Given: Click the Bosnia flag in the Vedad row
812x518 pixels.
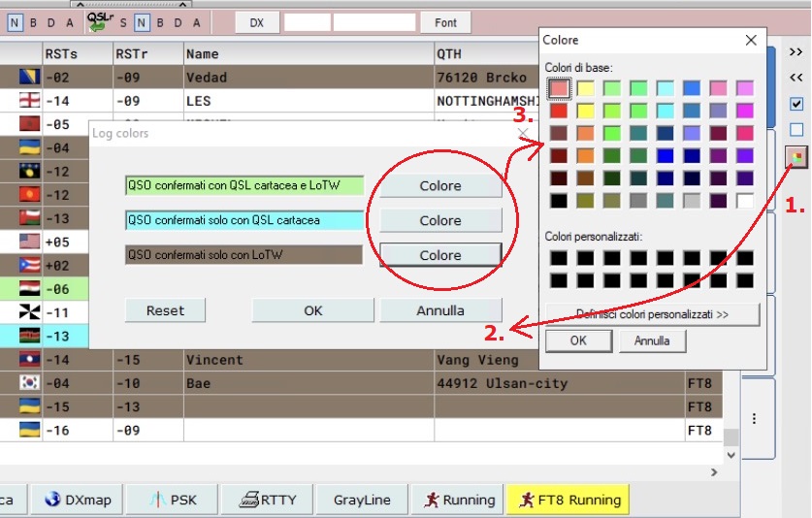Looking at the screenshot, I should pyautogui.click(x=29, y=78).
